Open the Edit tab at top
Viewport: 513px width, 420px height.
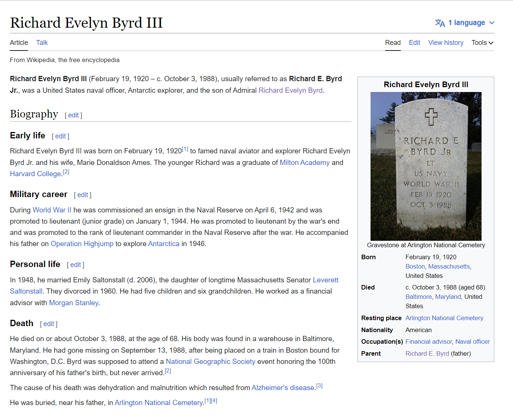414,43
